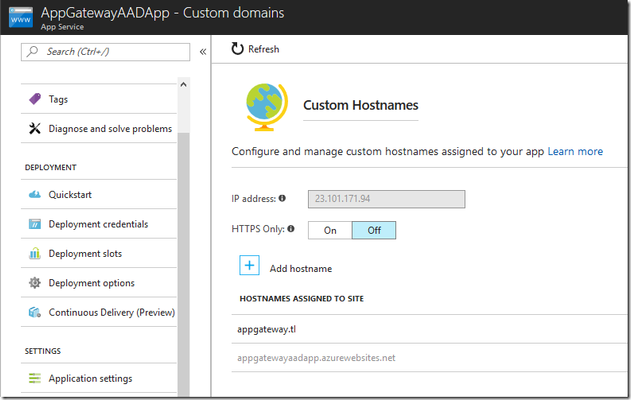The image size is (631, 400).
Task: Select Deployment credentials in the sidebar
Action: (x=99, y=224)
